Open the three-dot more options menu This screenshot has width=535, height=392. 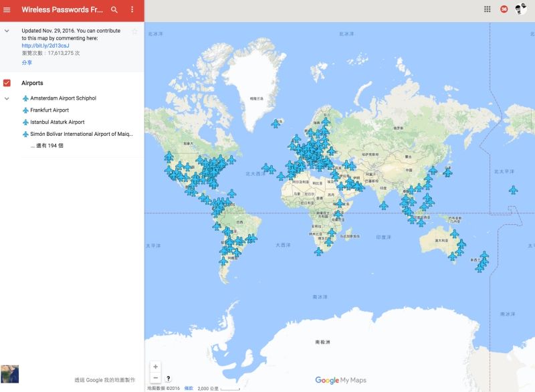(x=132, y=10)
